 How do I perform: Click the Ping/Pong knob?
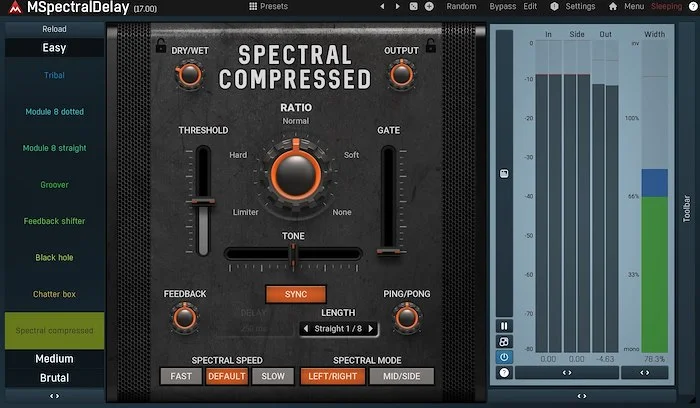[407, 318]
